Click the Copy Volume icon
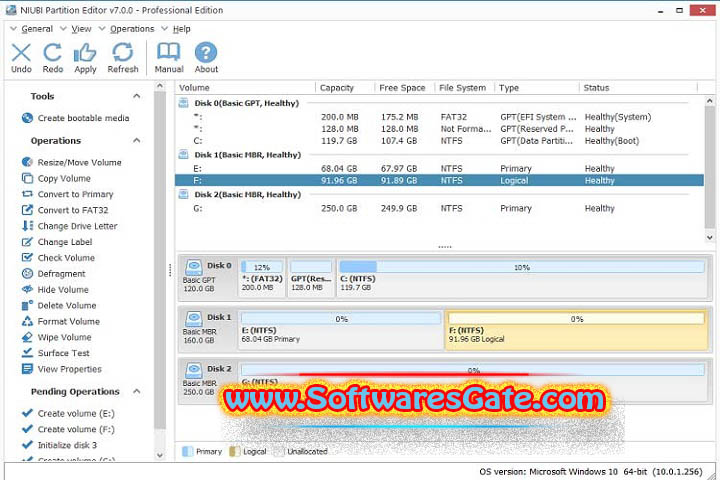The width and height of the screenshot is (720, 480). point(27,178)
